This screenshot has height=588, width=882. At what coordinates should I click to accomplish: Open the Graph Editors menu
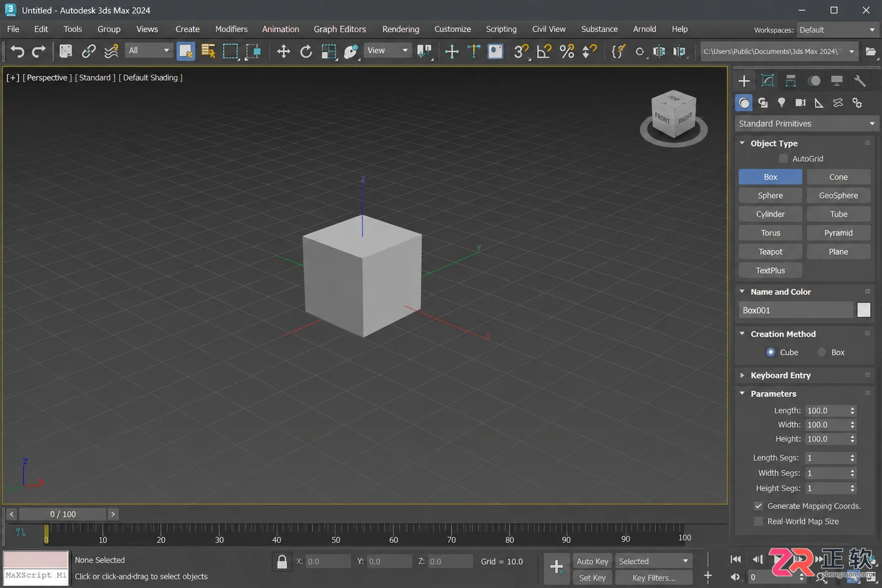pos(340,29)
